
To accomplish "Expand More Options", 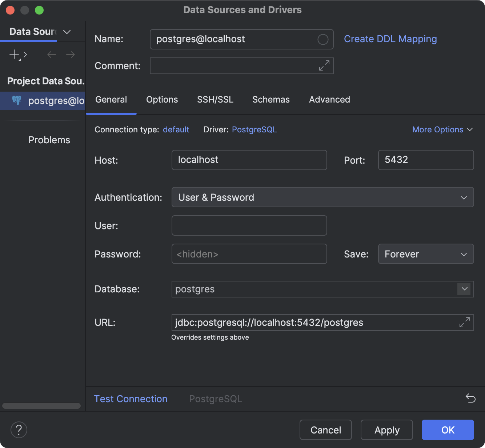I will 442,129.
